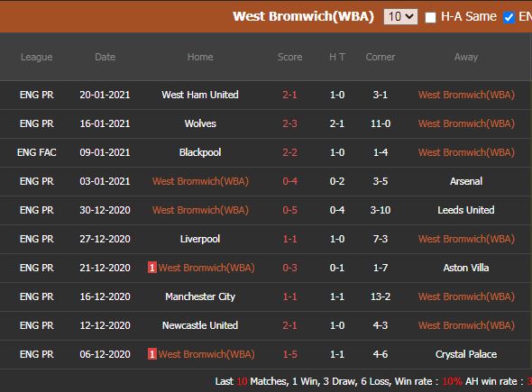Image resolution: width=532 pixels, height=392 pixels.
Task: Click the 2-3 score in Wolves match
Action: pos(289,123)
